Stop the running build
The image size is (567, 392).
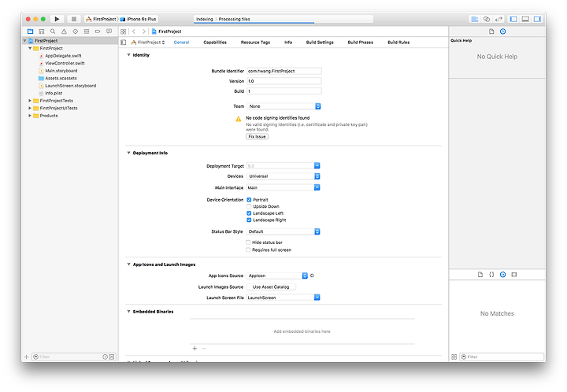click(74, 19)
